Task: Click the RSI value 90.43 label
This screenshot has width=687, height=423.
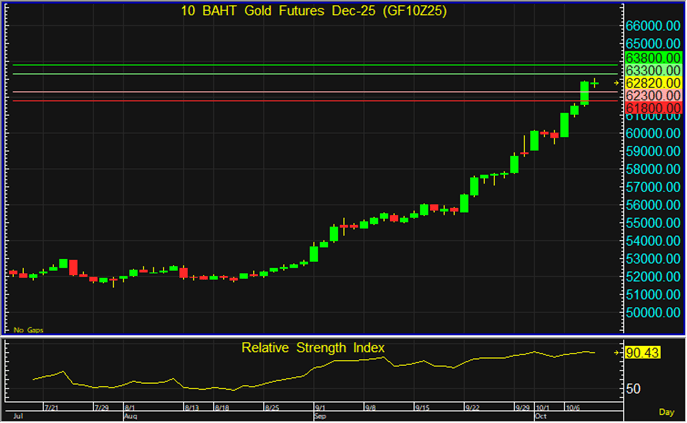Action: [644, 353]
